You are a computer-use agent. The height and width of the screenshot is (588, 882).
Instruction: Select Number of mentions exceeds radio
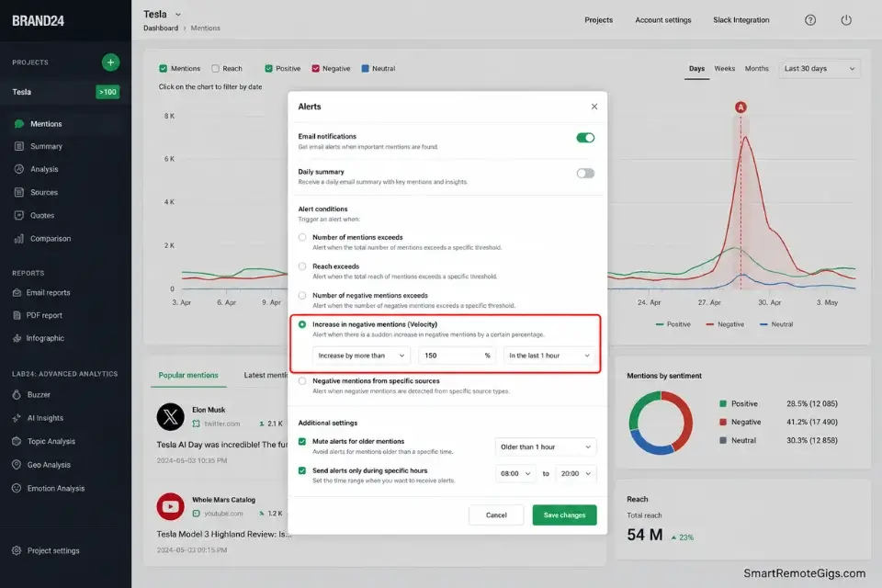[x=302, y=237]
